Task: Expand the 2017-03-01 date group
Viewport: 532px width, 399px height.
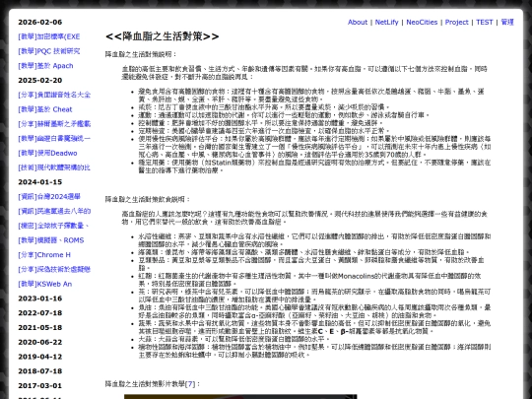Action: click(x=40, y=386)
